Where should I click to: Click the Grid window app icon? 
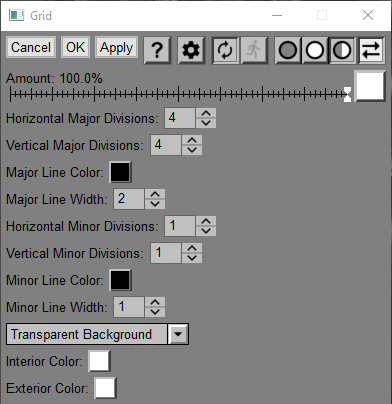pos(16,15)
